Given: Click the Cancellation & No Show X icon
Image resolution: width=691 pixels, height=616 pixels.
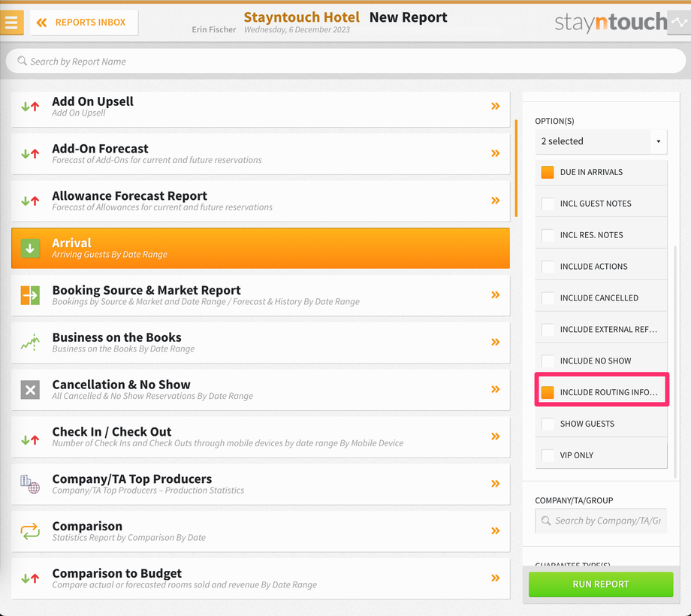Looking at the screenshot, I should coord(30,390).
